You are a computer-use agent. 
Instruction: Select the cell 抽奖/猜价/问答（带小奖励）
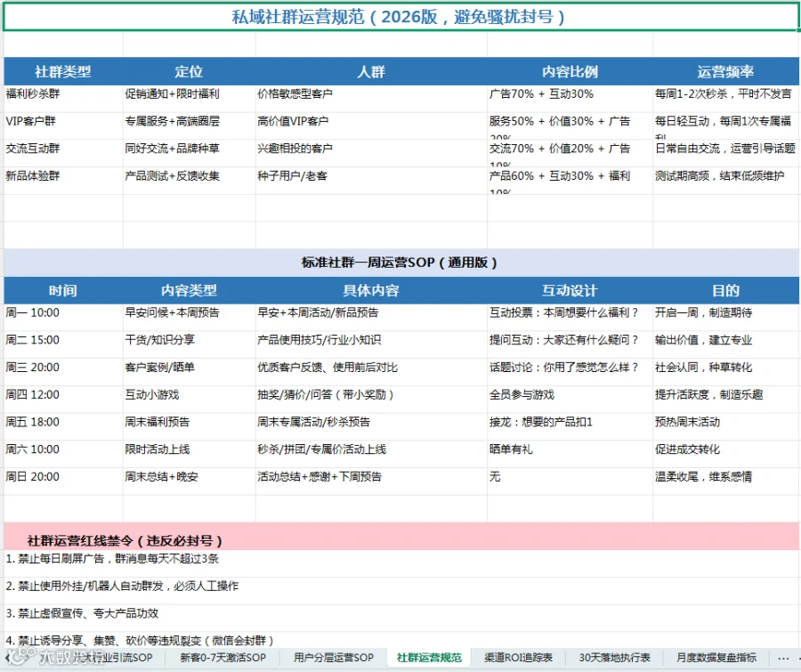(x=371, y=400)
